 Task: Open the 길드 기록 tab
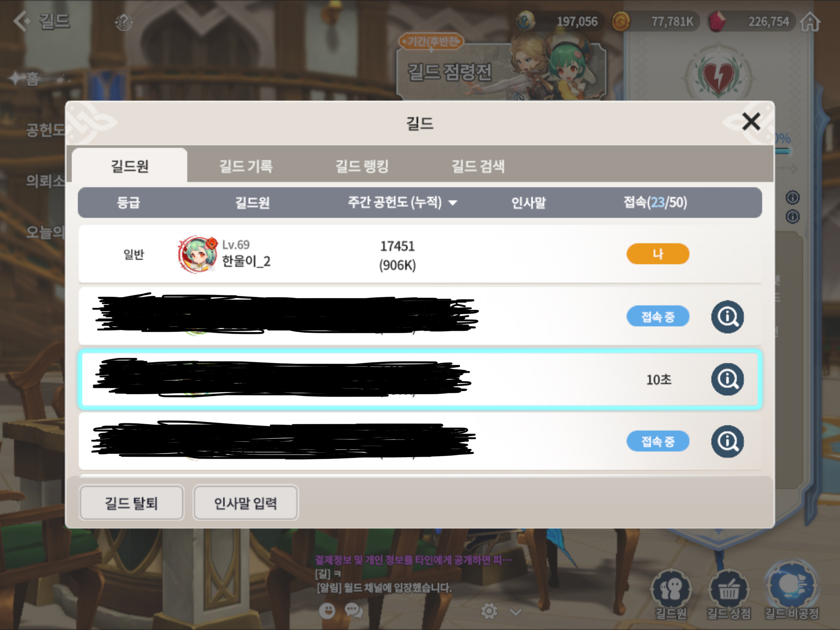(x=246, y=166)
